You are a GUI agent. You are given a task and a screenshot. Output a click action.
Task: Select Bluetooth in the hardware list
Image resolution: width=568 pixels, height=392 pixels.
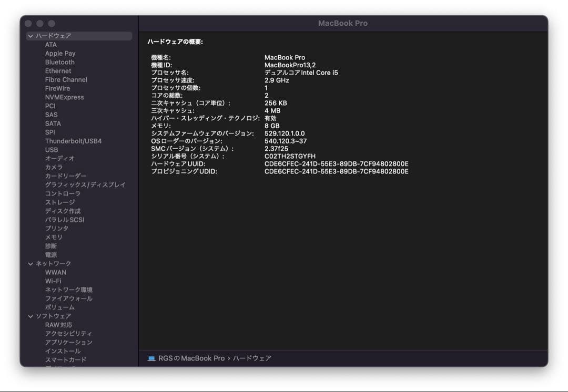coord(59,62)
